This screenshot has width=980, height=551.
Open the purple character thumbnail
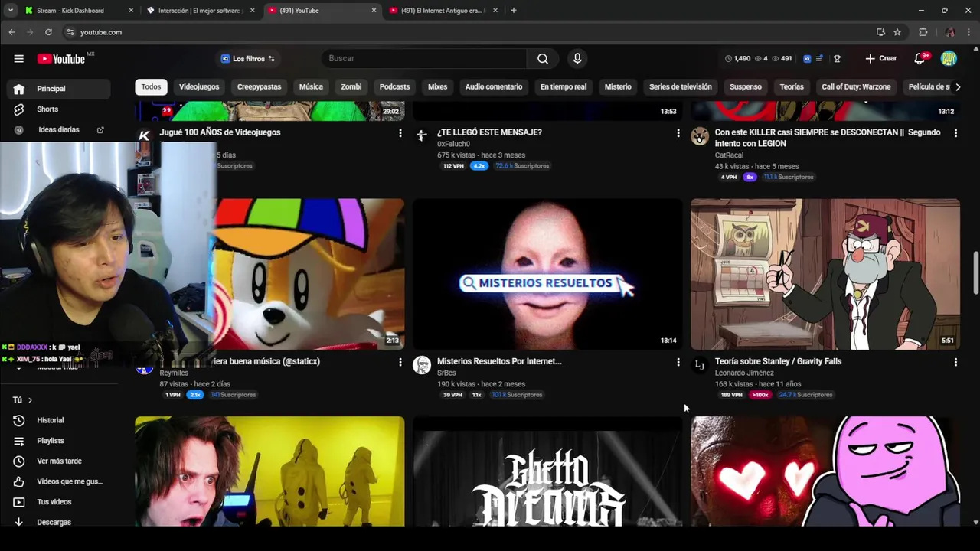tap(825, 471)
